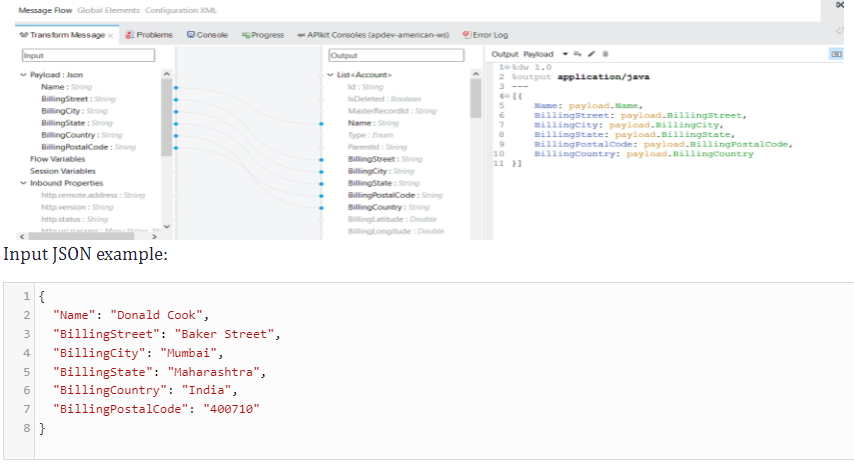Screen dimensions: 854x470
Task: Click input tree scroll up arrow
Action: [167, 74]
